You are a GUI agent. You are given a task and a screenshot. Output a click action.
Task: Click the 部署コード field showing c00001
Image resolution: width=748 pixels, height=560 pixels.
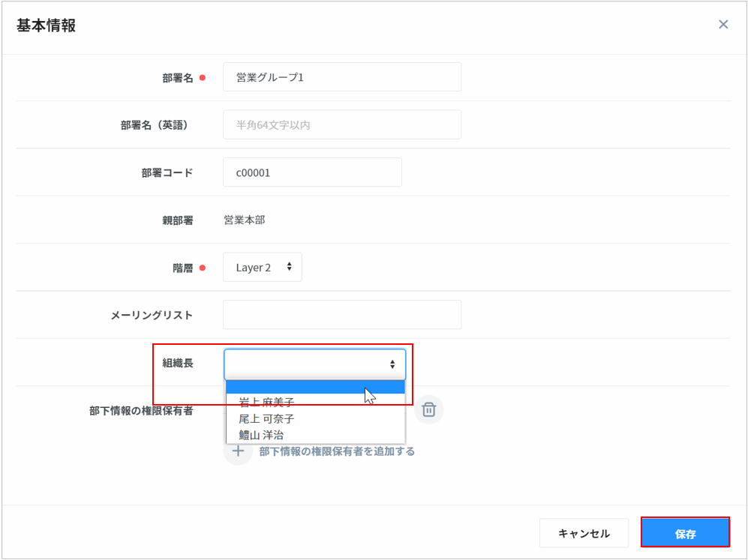click(x=311, y=172)
